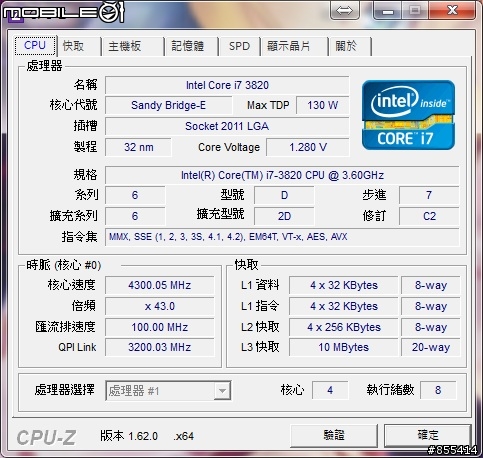Click the Core Voltage value 1.280 V
Viewport: 483px width, 458px height.
(308, 147)
